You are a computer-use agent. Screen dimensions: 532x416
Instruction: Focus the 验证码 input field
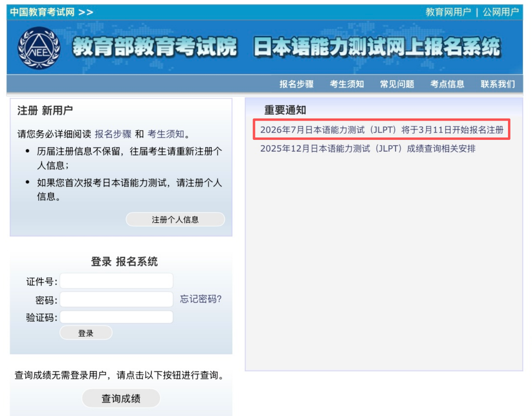click(x=116, y=317)
